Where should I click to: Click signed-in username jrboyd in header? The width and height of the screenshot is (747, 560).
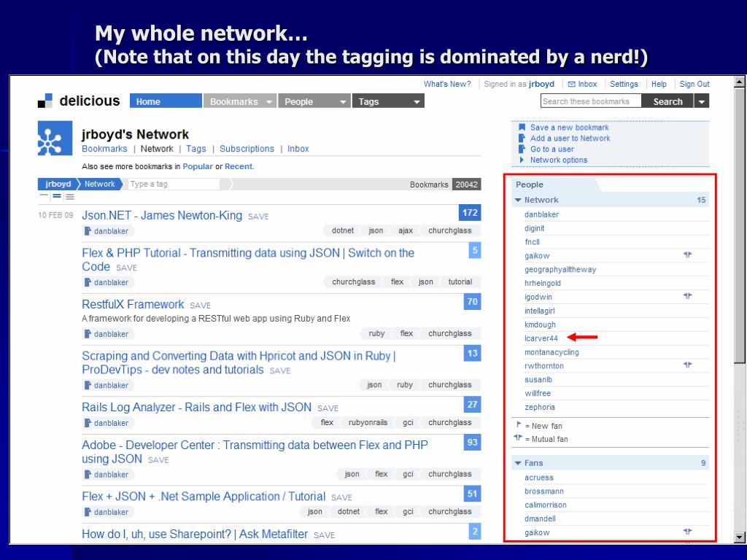[x=541, y=84]
